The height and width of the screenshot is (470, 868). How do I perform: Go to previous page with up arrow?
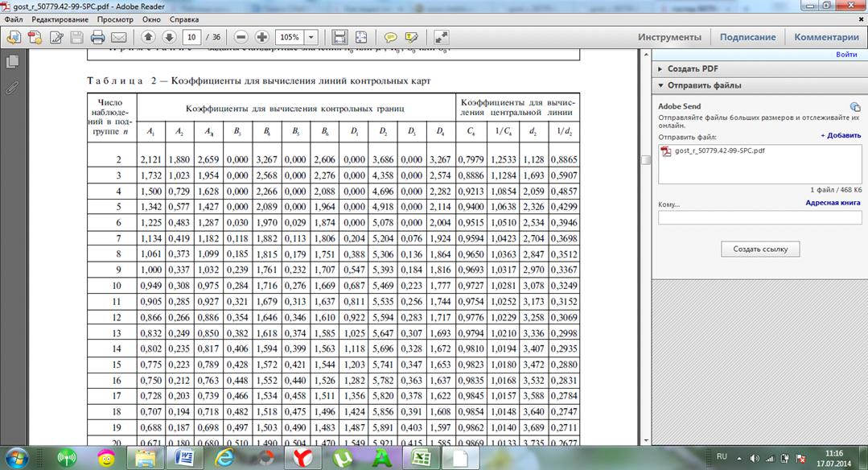coord(148,37)
